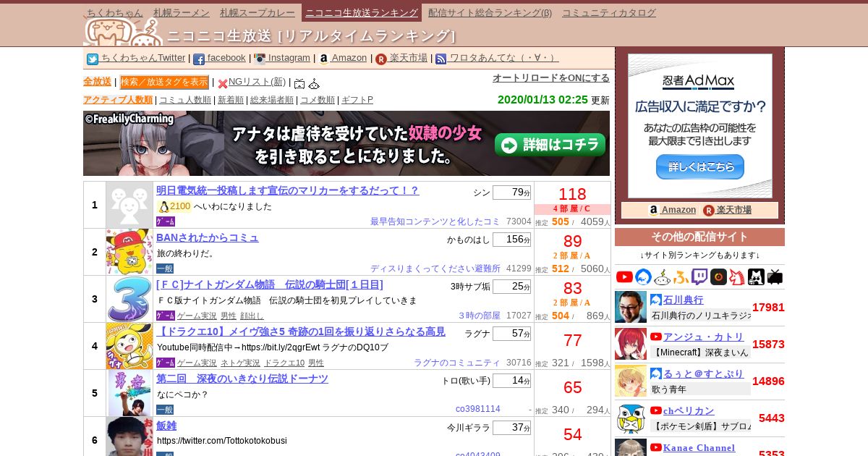
Task: Open the 配信サイト総合ランキング(β) tab
Action: pyautogui.click(x=490, y=12)
